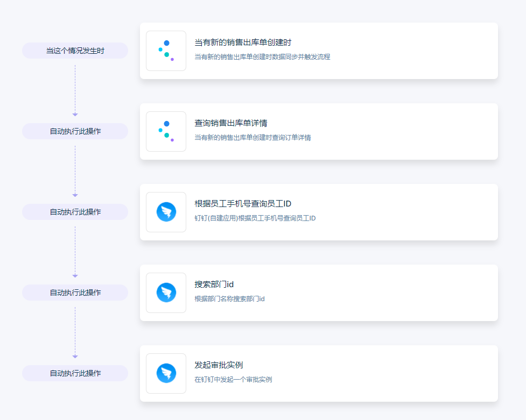Click the second 自动执行此操作 pill
526x420 pixels.
point(75,211)
